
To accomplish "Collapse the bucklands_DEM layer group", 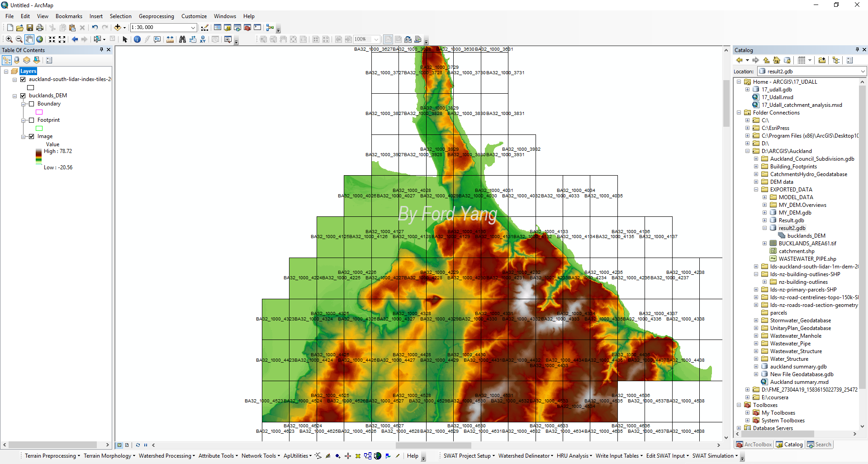I will [x=14, y=96].
